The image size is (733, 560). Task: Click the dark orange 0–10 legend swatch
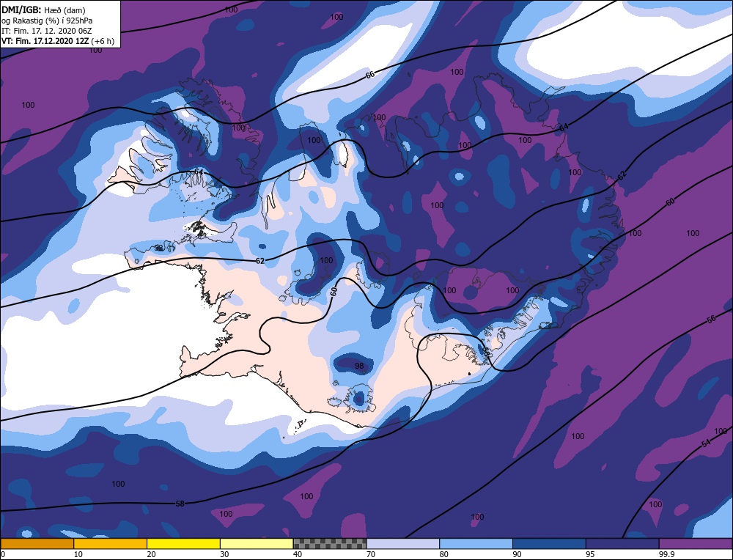tap(37, 544)
